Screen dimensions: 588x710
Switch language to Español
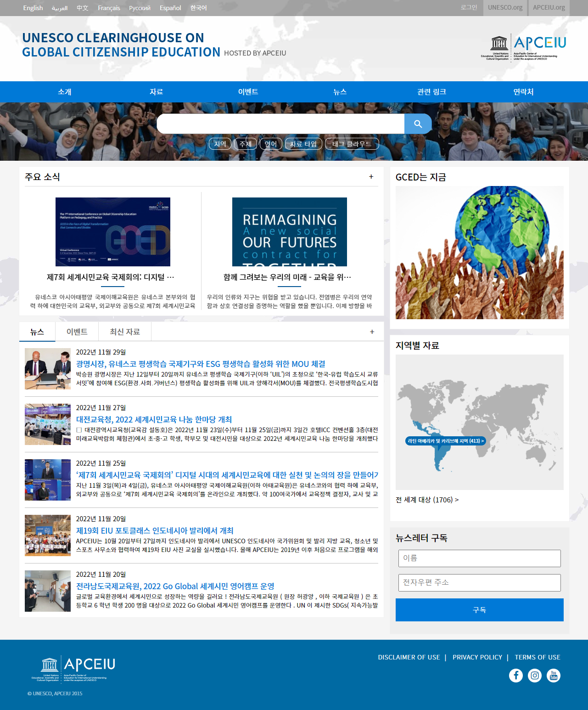[x=170, y=8]
